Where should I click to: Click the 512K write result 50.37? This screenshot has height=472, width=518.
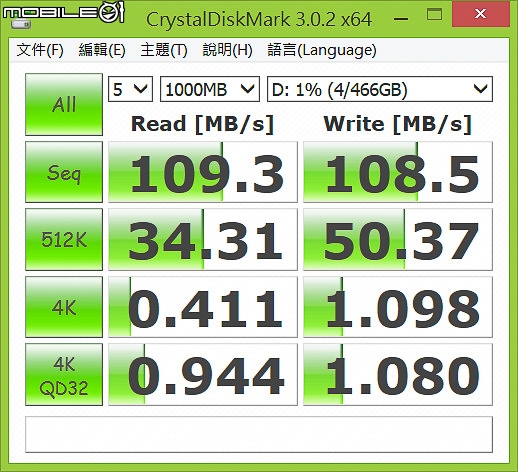pos(398,239)
